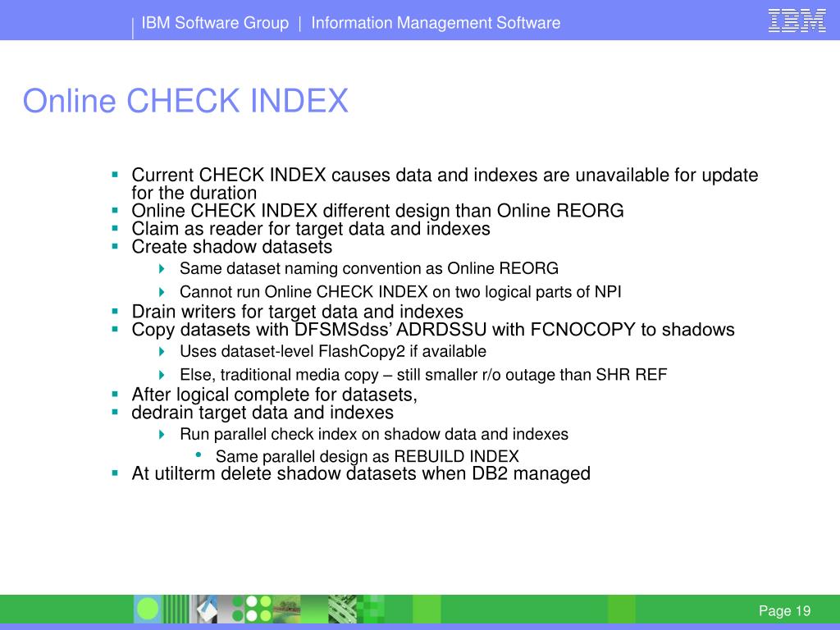The image size is (840, 630).
Task: Click the 'Online CHECK INDEX' slide title
Action: click(185, 101)
